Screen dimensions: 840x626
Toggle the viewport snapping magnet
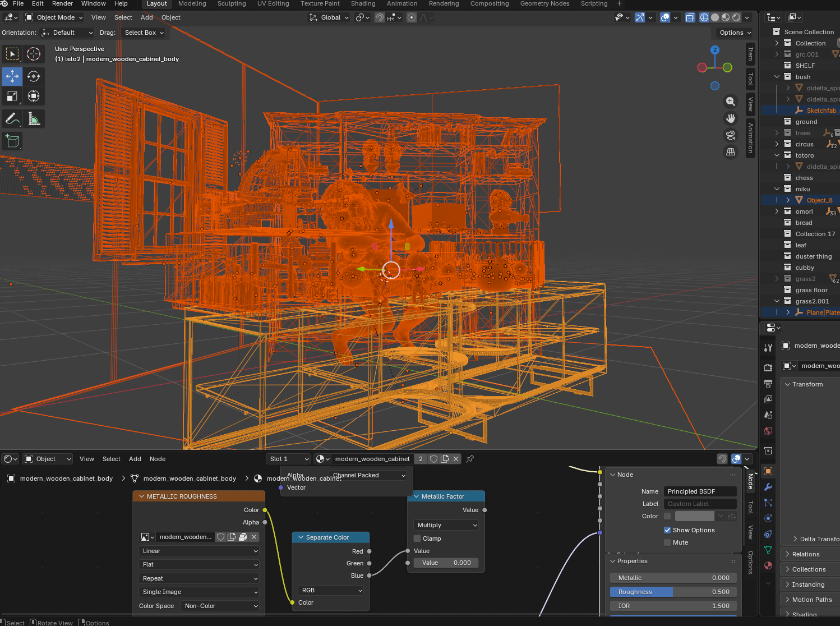click(380, 17)
